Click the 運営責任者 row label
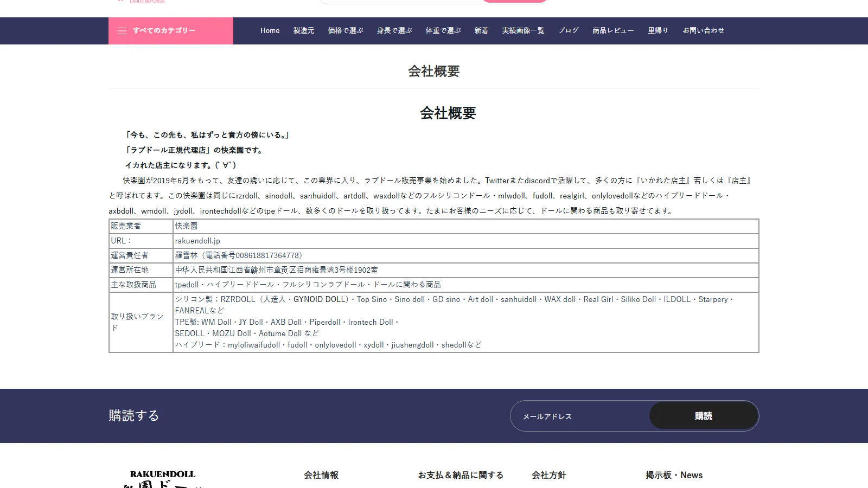 click(141, 255)
